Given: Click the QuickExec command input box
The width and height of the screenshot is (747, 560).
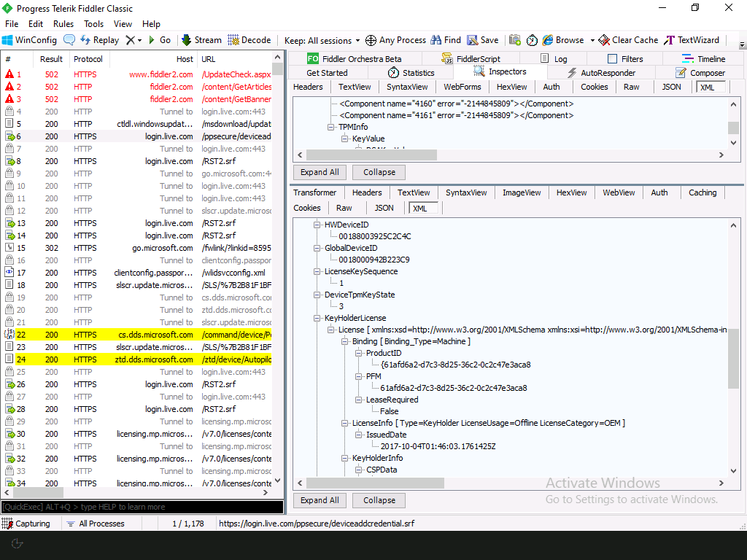Looking at the screenshot, I should point(142,507).
